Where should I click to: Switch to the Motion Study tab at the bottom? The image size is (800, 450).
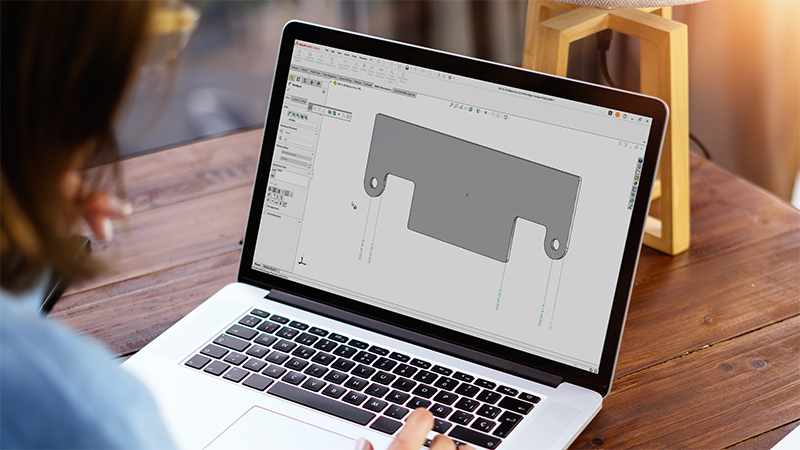(x=269, y=268)
